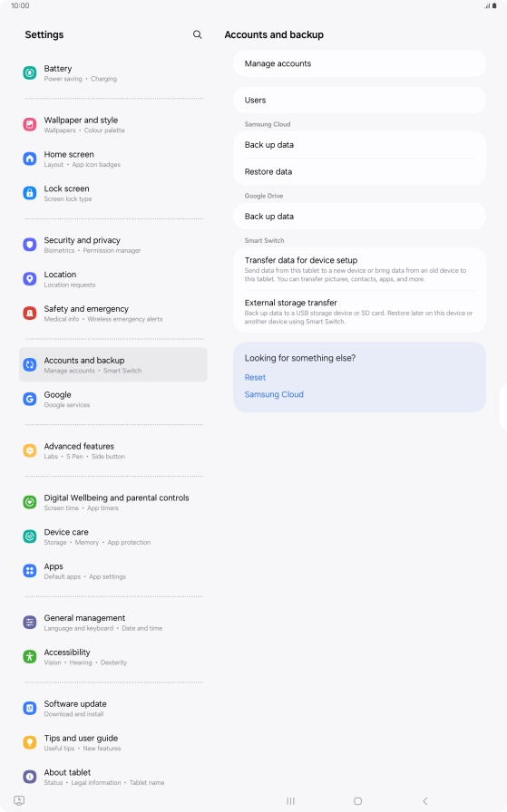Viewport: 507px width, 812px height.
Task: Follow the Samsung Cloud link
Action: 274,394
